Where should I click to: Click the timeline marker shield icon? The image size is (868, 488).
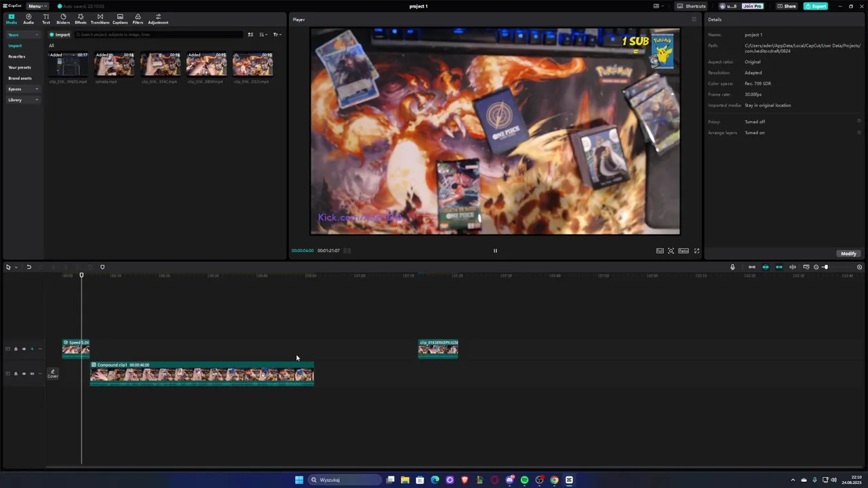pos(102,267)
